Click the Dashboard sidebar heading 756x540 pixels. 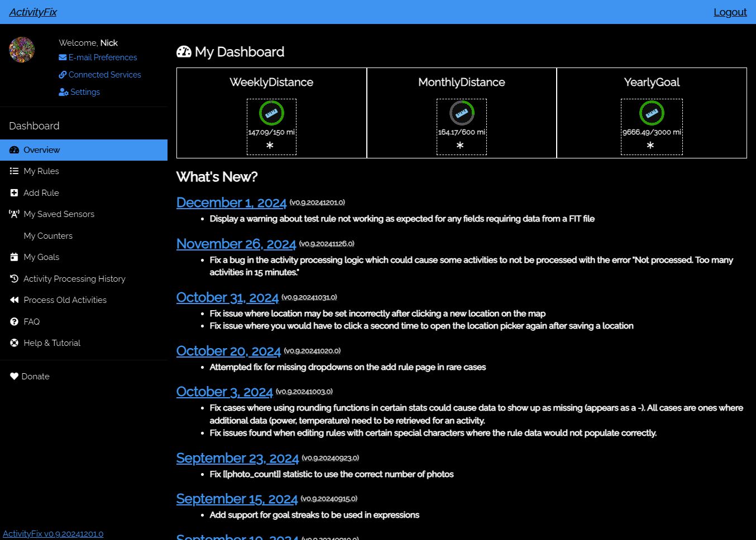point(34,126)
